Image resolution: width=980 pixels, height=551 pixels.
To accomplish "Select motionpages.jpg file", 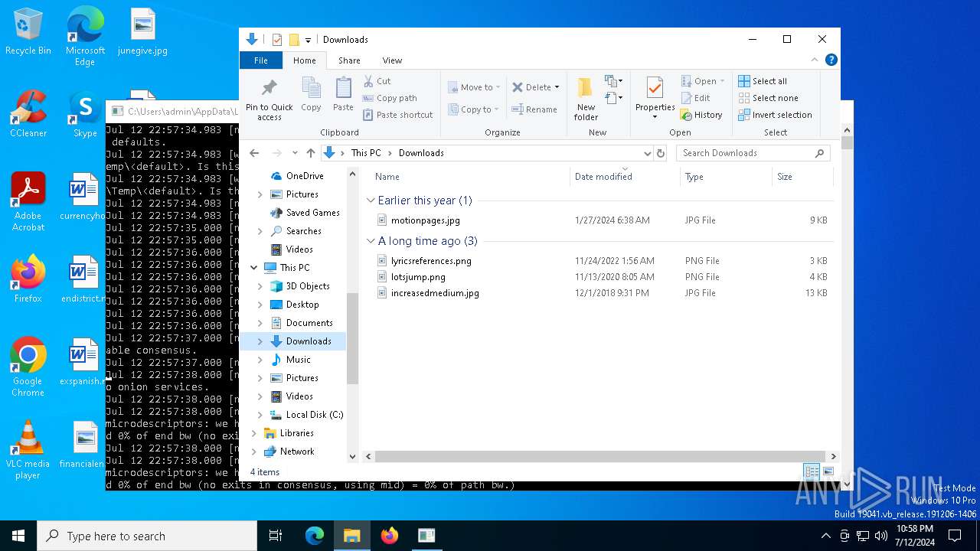I will [x=425, y=220].
